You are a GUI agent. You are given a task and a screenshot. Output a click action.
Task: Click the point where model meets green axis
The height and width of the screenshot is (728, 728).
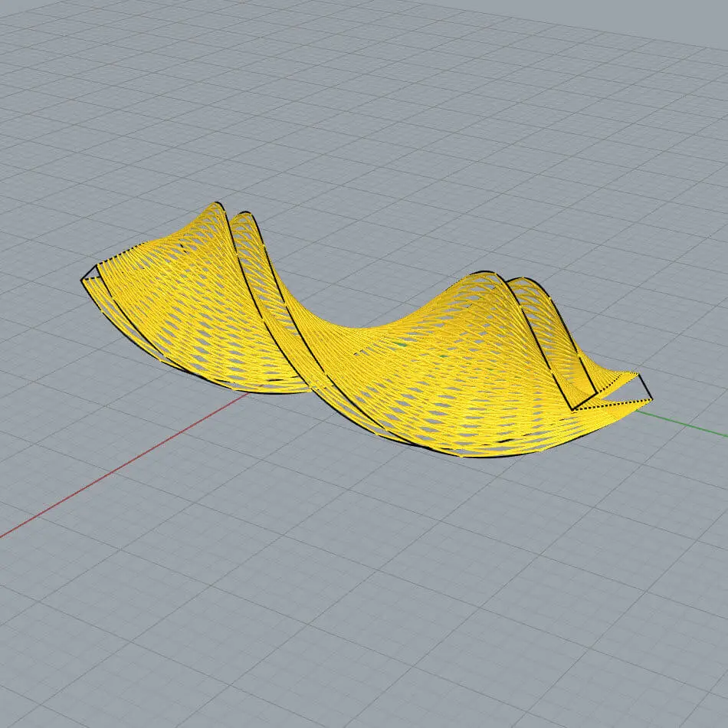(x=635, y=412)
